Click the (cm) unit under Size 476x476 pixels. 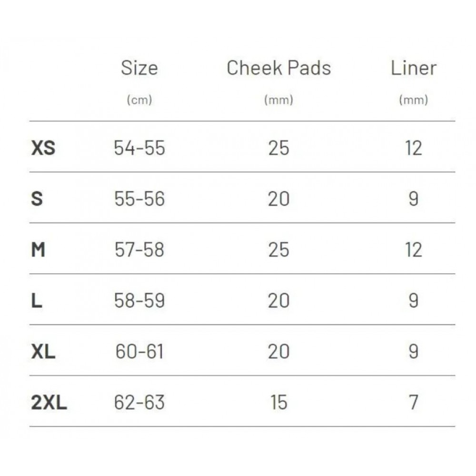[139, 99]
